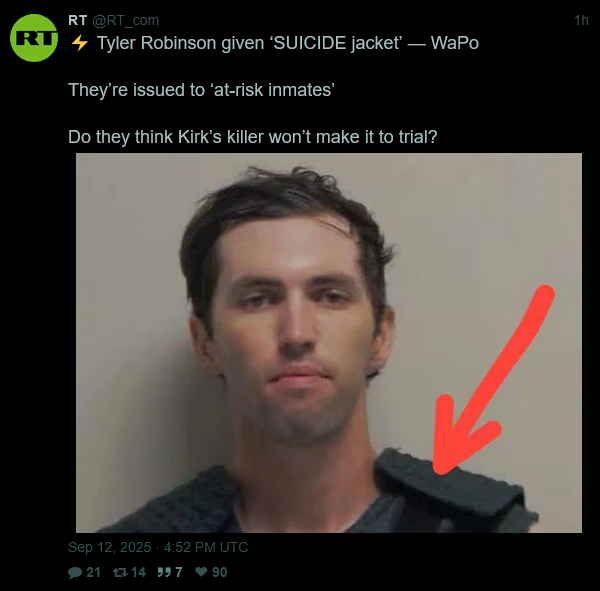Click the reply speech bubble icon
The width and height of the screenshot is (600, 591).
pos(75,572)
